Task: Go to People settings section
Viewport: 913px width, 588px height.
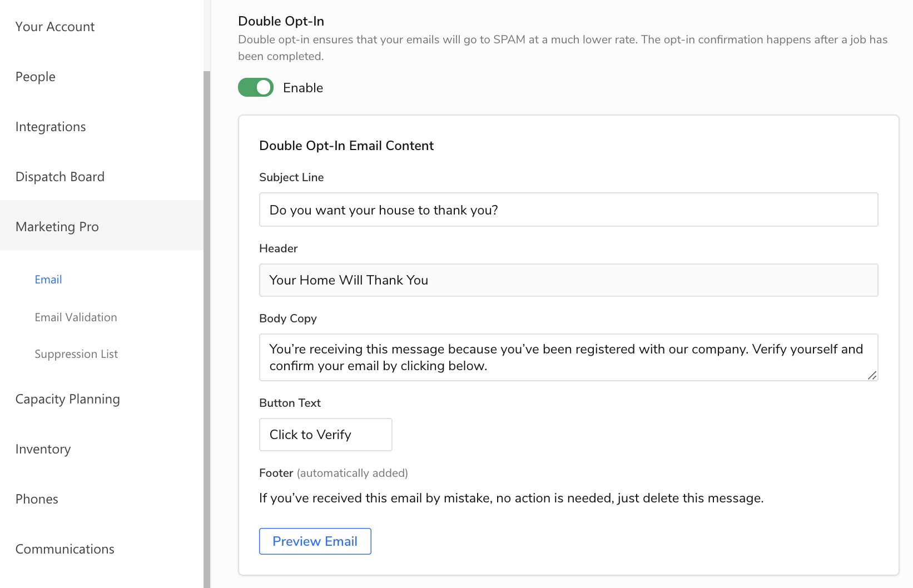Action: (36, 77)
